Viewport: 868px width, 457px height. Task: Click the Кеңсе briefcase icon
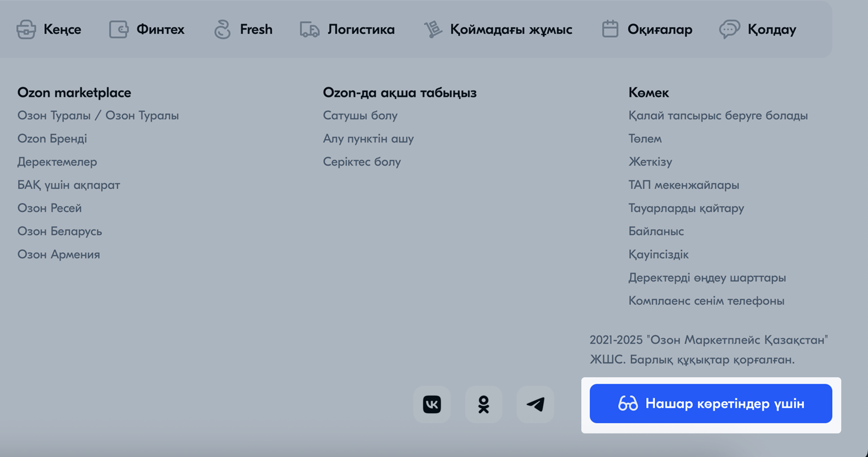tap(26, 29)
